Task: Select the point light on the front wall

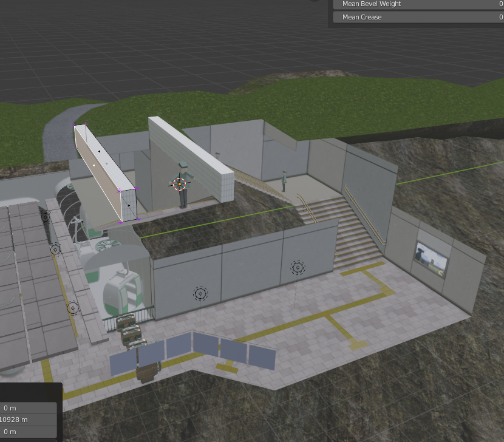Action: point(200,294)
